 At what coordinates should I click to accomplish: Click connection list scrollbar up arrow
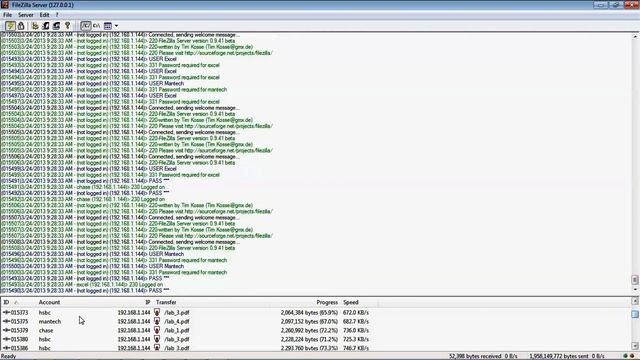click(635, 301)
